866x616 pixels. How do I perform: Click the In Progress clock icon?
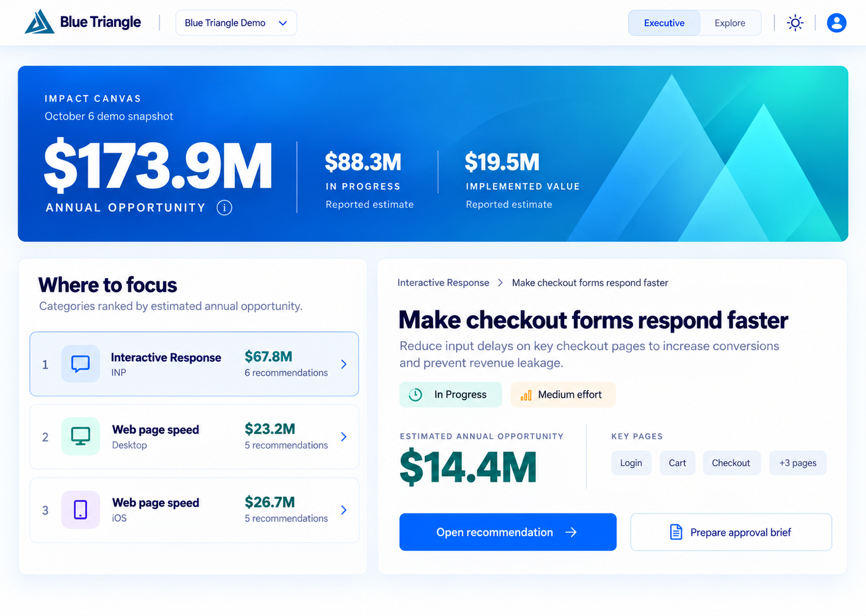(x=415, y=395)
